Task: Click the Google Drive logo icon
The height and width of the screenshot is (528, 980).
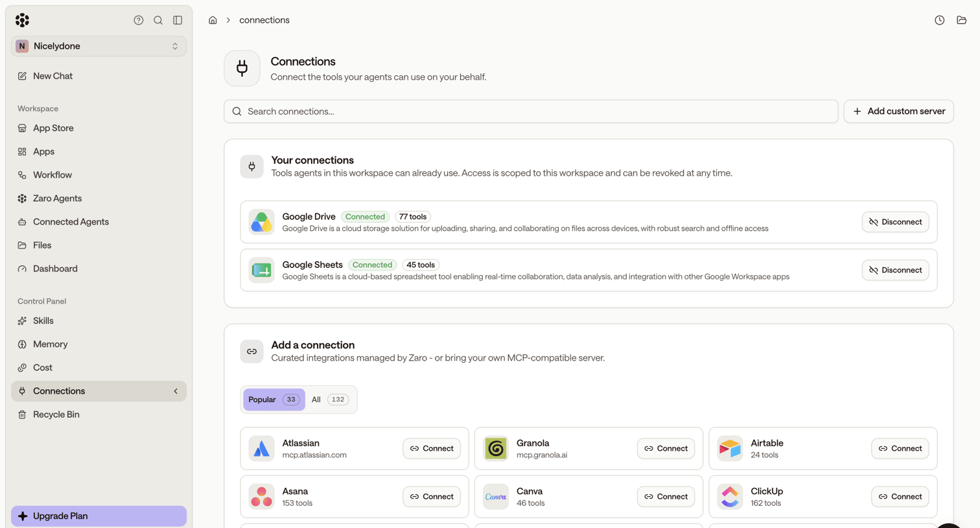Action: pyautogui.click(x=262, y=222)
